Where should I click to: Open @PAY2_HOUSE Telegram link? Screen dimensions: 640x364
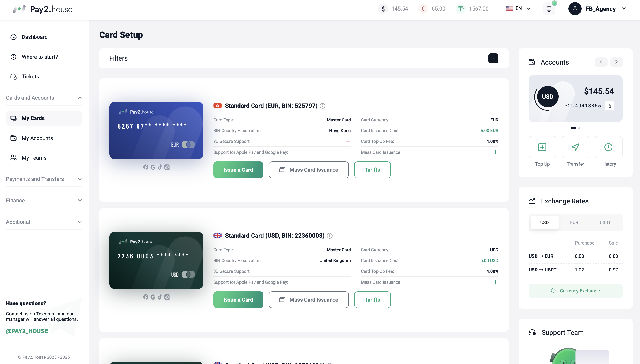point(27,331)
